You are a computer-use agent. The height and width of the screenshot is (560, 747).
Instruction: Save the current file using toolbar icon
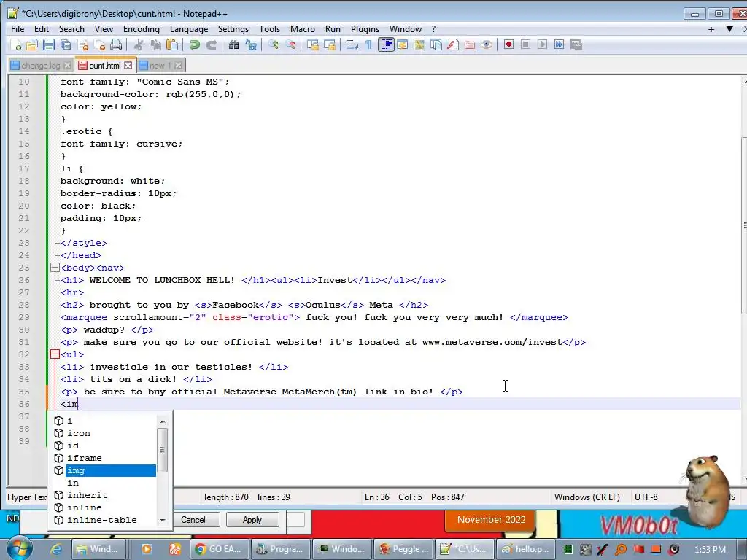(x=49, y=44)
